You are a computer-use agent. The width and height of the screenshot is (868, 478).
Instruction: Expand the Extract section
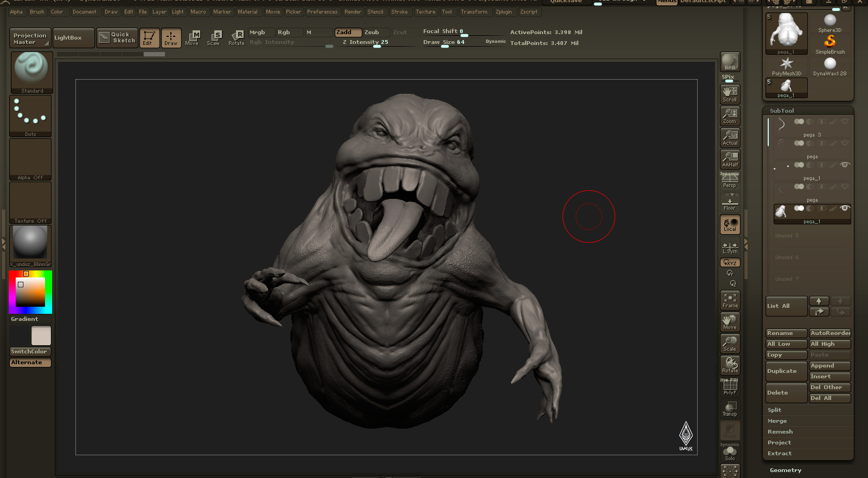[x=780, y=454]
